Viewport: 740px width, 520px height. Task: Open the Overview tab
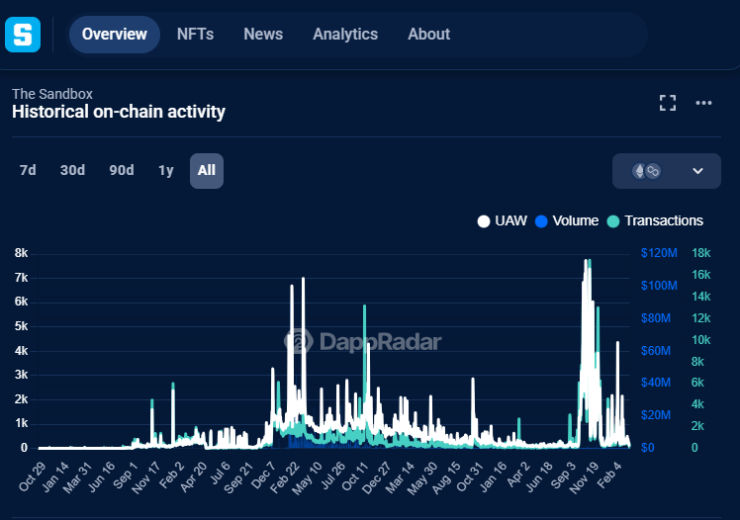[114, 34]
